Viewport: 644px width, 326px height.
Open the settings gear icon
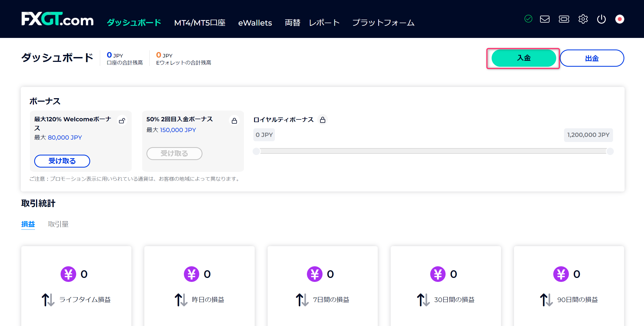[x=583, y=19]
